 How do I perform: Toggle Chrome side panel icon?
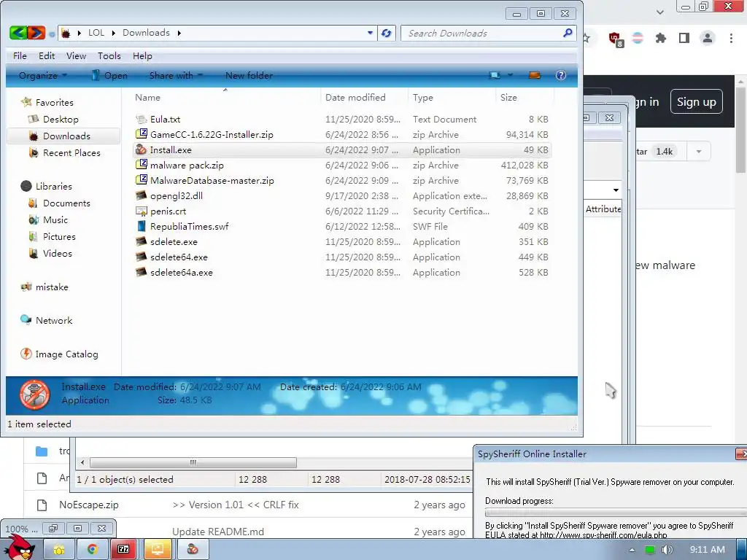(684, 38)
